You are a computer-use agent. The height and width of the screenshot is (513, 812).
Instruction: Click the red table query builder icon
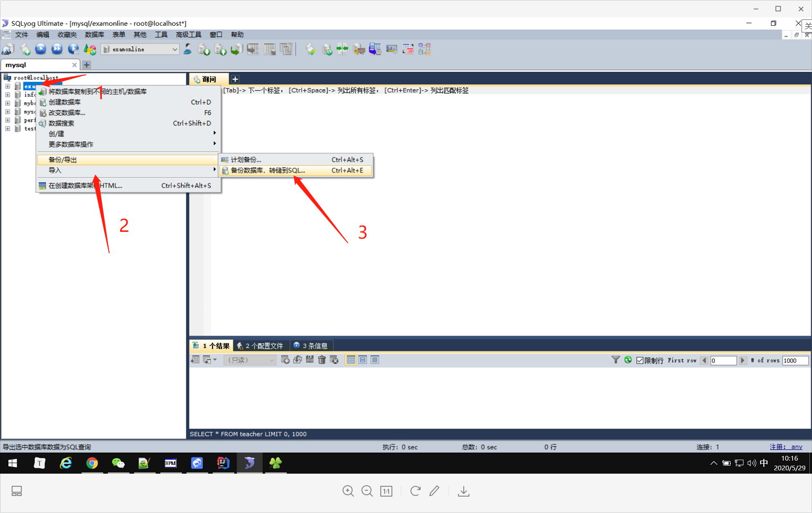(x=408, y=49)
